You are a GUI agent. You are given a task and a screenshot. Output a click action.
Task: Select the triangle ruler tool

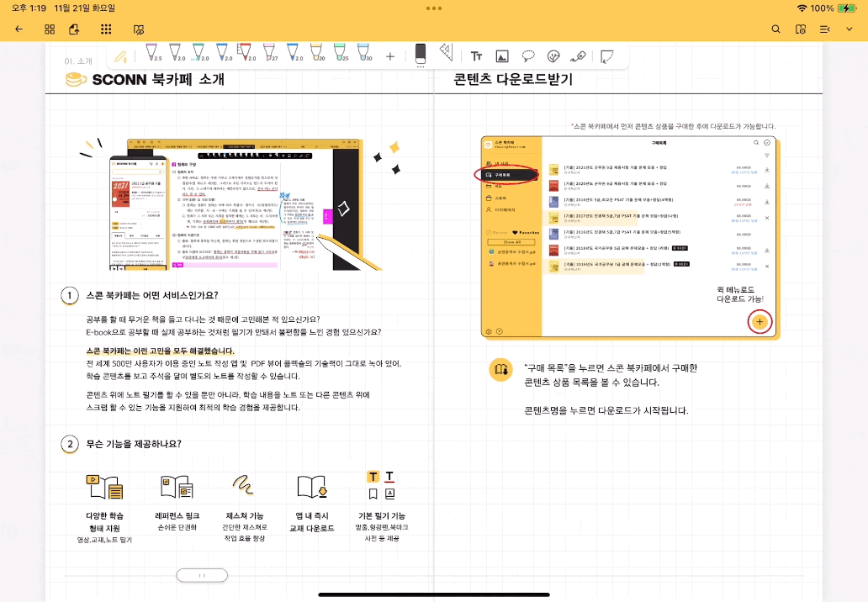446,53
